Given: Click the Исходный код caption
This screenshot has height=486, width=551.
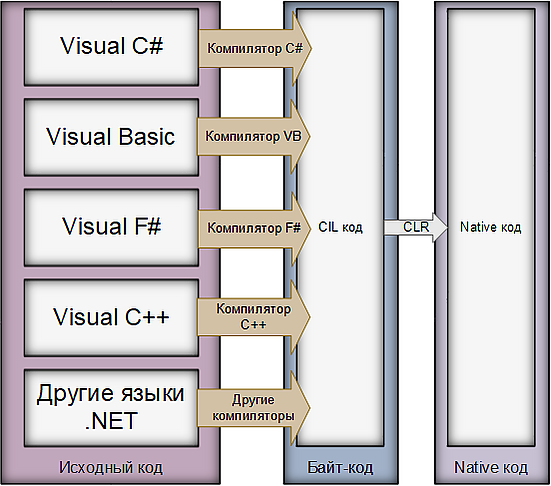Looking at the screenshot, I should (x=111, y=468).
